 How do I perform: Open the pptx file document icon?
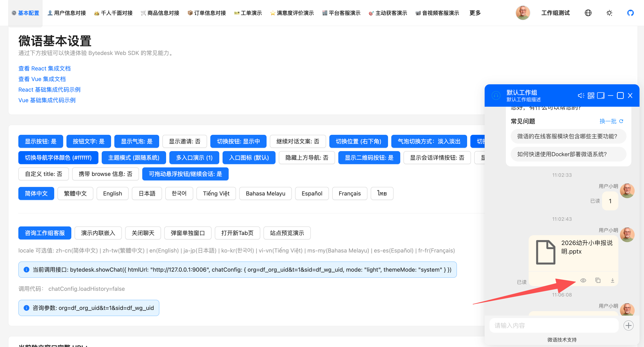546,252
